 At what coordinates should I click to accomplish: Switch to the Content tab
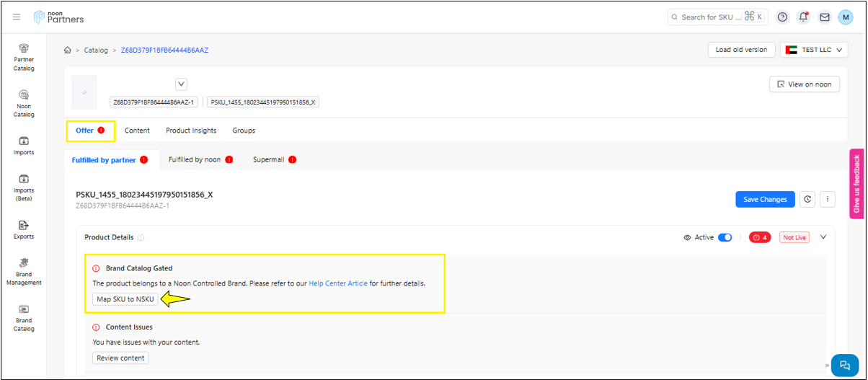point(137,131)
